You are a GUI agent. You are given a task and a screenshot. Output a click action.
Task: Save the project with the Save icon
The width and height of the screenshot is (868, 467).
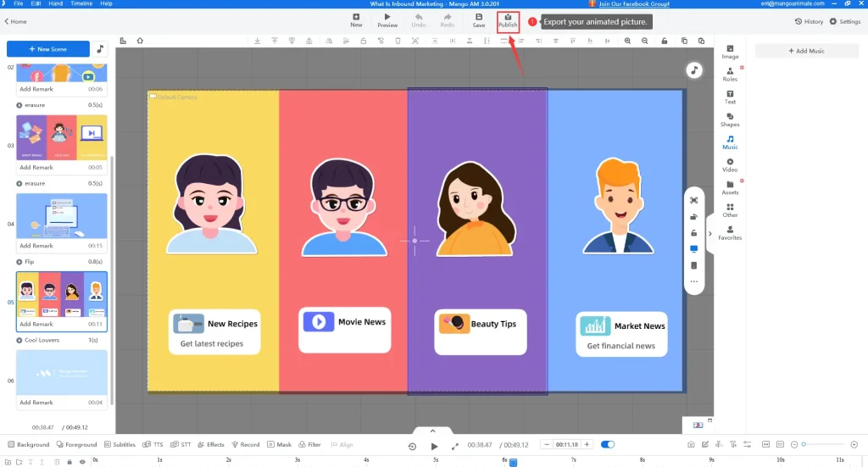point(479,20)
